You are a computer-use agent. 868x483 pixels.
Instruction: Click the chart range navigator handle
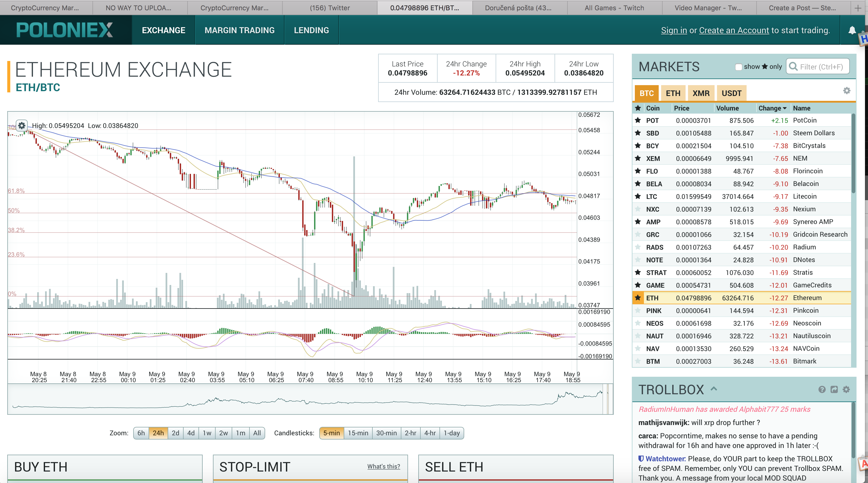[608, 399]
